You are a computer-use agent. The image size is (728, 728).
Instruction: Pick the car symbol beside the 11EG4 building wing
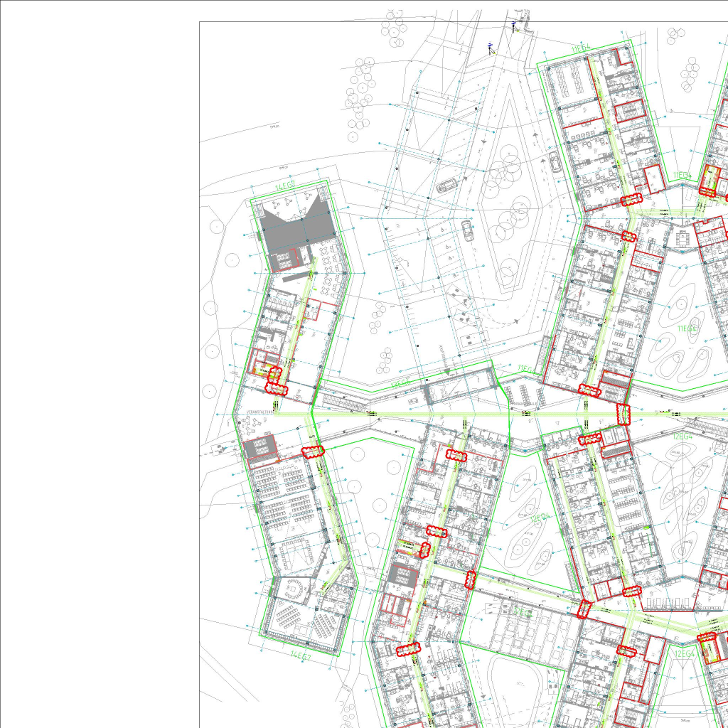(554, 165)
